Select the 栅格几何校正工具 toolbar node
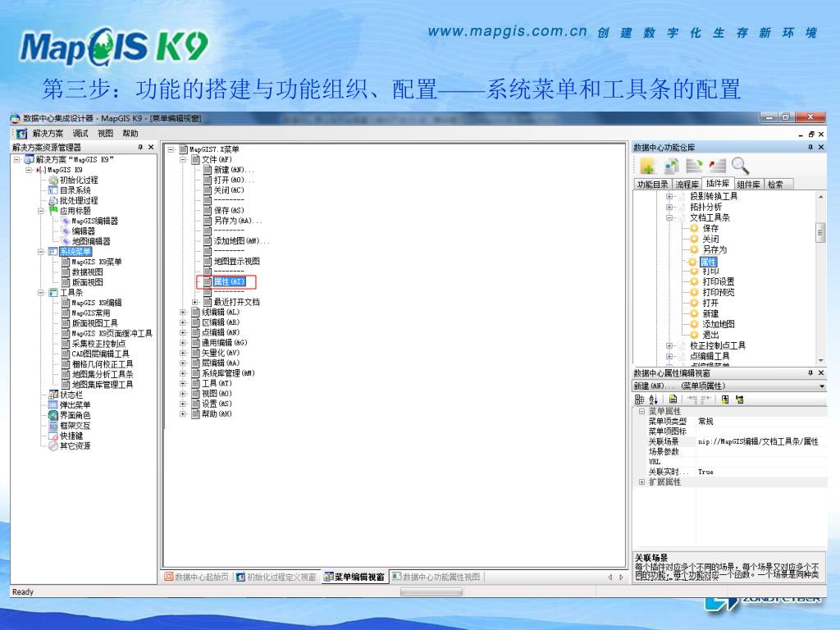Image resolution: width=840 pixels, height=630 pixels. pyautogui.click(x=103, y=363)
